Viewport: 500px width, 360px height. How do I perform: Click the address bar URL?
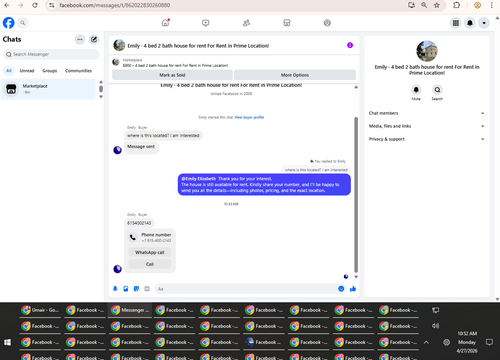[115, 5]
